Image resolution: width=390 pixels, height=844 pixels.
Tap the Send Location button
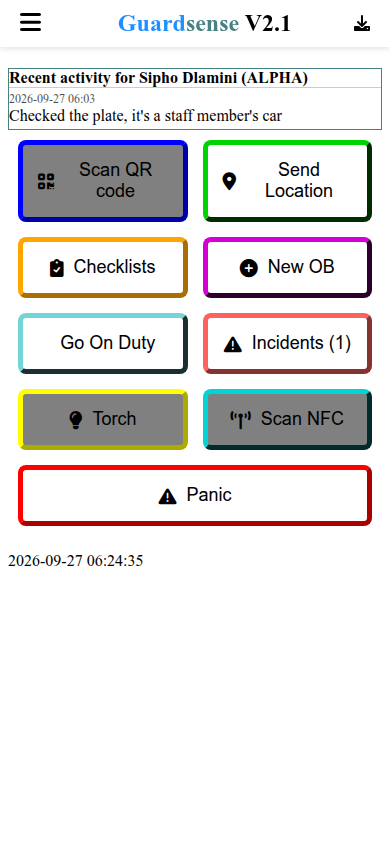click(x=287, y=180)
